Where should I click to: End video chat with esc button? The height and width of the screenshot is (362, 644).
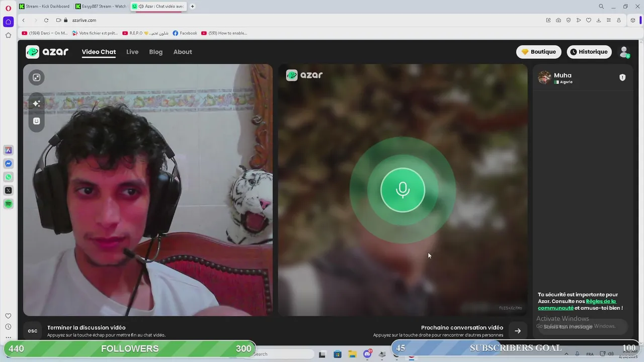33,331
